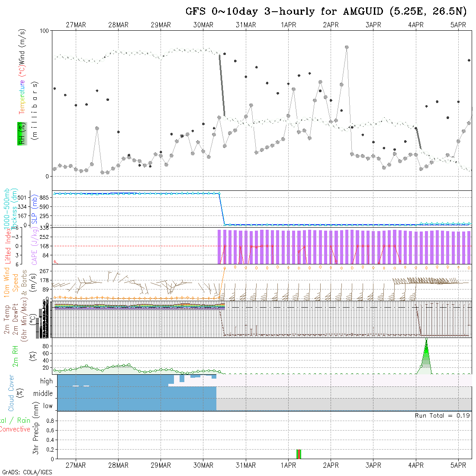This screenshot has width=476, height=476.
Task: Click the purple CAPE (J/kg) axis label
Action: [x=34, y=245]
